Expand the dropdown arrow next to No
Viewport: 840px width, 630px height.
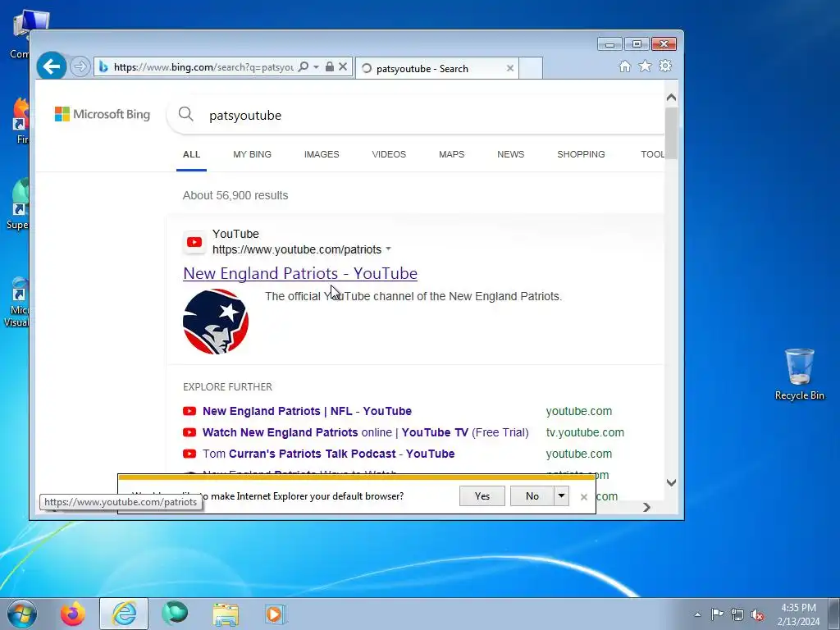(561, 496)
